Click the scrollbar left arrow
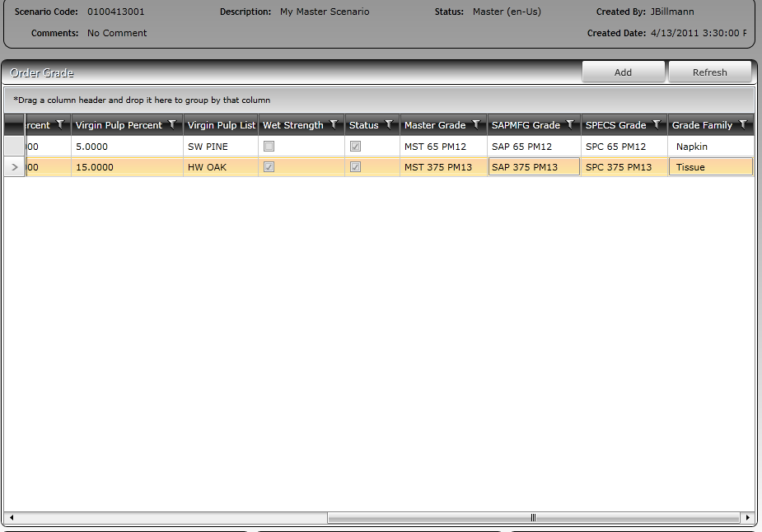Screen dimensions: 762x532 point(12,518)
